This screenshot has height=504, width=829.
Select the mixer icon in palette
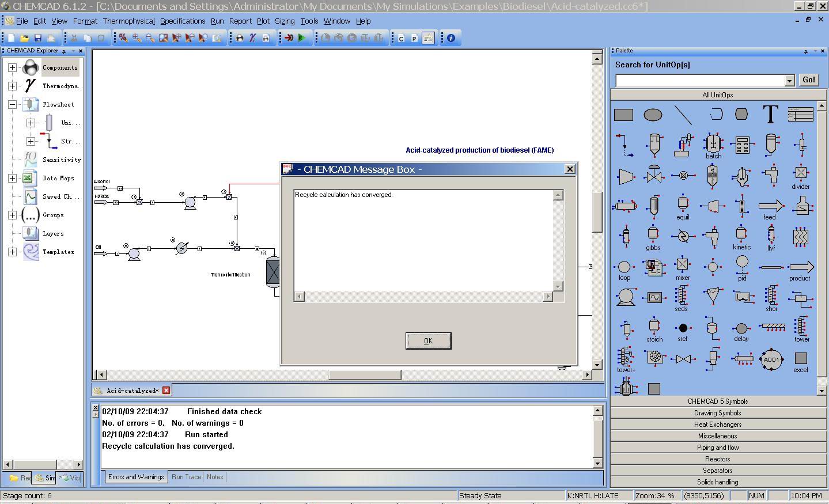pos(683,268)
